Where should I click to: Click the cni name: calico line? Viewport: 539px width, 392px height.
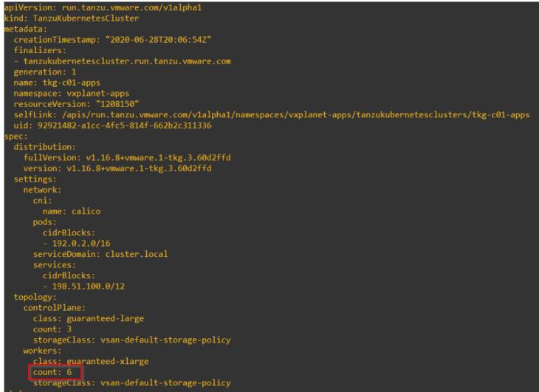pyautogui.click(x=72, y=211)
